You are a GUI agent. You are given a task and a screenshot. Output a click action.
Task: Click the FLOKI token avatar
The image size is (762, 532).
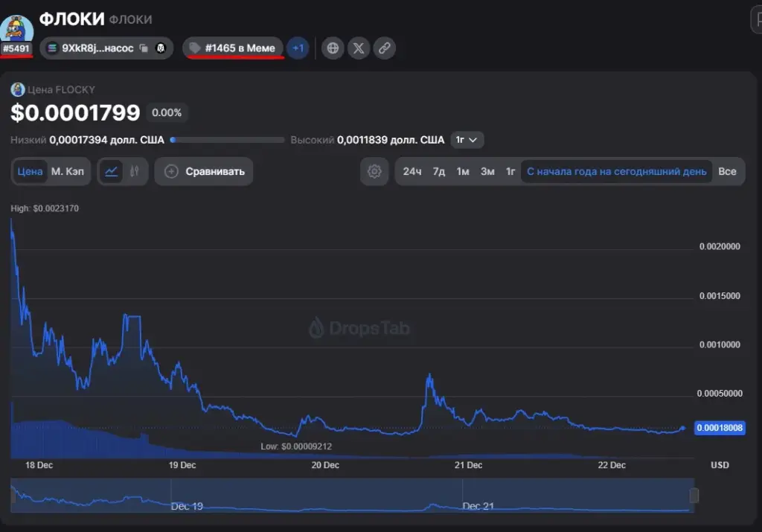pos(16,30)
